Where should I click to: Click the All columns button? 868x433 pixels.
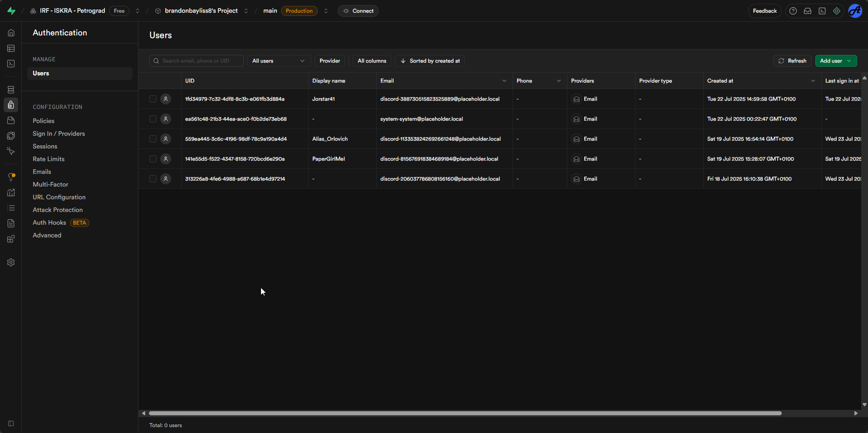372,61
